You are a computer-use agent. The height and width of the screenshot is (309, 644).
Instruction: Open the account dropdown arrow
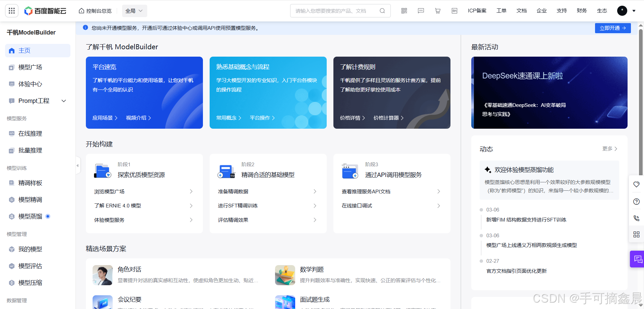coord(634,11)
